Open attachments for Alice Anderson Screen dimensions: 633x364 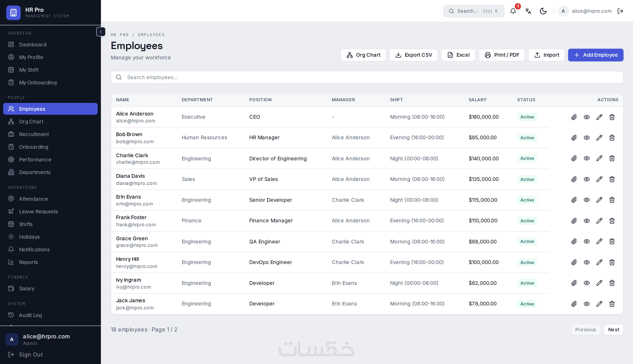click(x=574, y=117)
